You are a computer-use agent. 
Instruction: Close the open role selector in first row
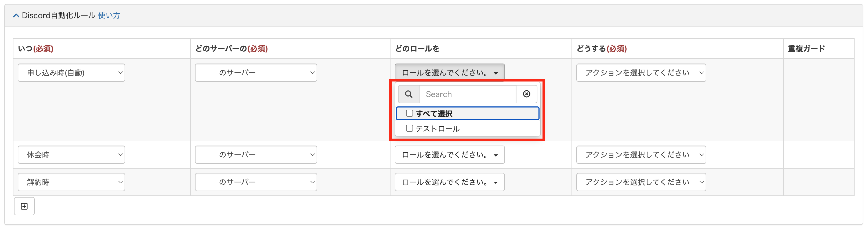pos(450,73)
